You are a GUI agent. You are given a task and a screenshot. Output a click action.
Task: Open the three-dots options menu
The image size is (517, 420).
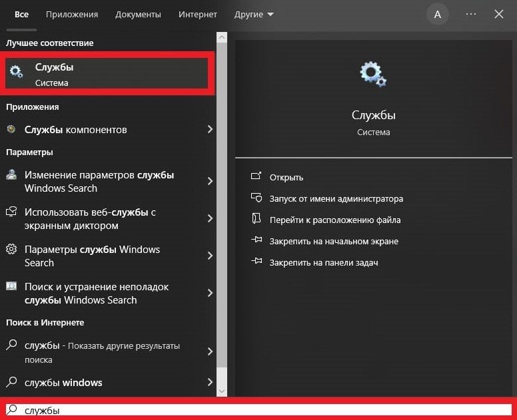point(471,14)
